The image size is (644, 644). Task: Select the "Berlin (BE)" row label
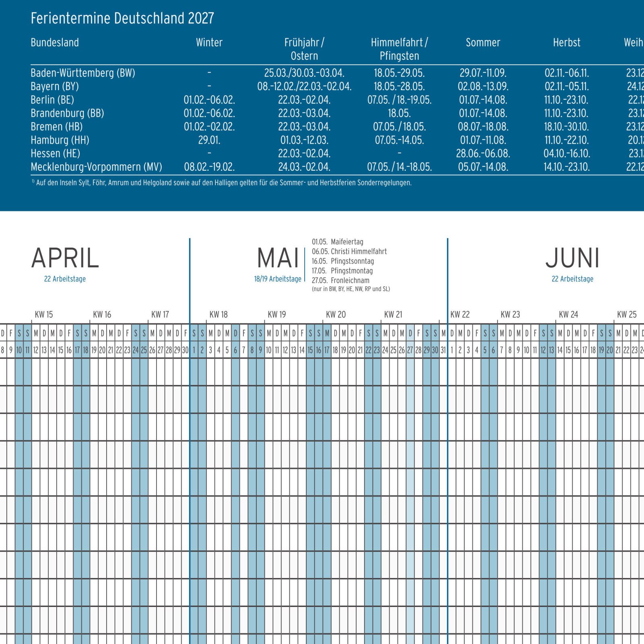pyautogui.click(x=52, y=100)
